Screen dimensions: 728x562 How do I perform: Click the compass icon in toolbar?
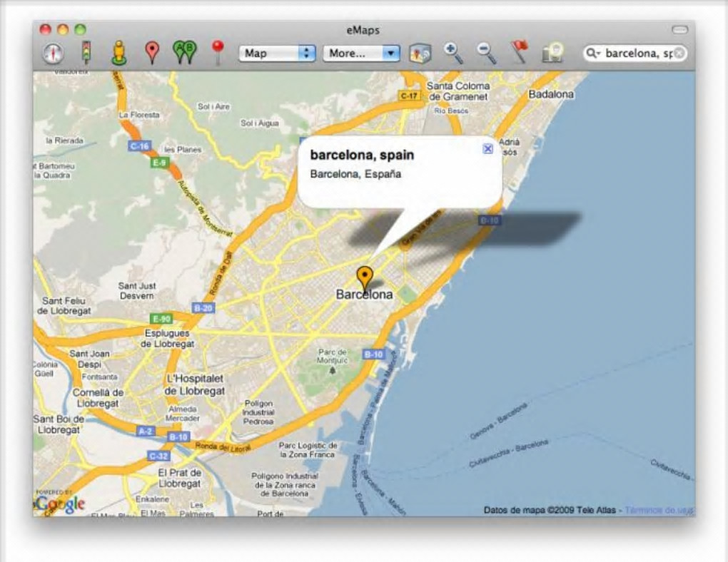point(53,53)
